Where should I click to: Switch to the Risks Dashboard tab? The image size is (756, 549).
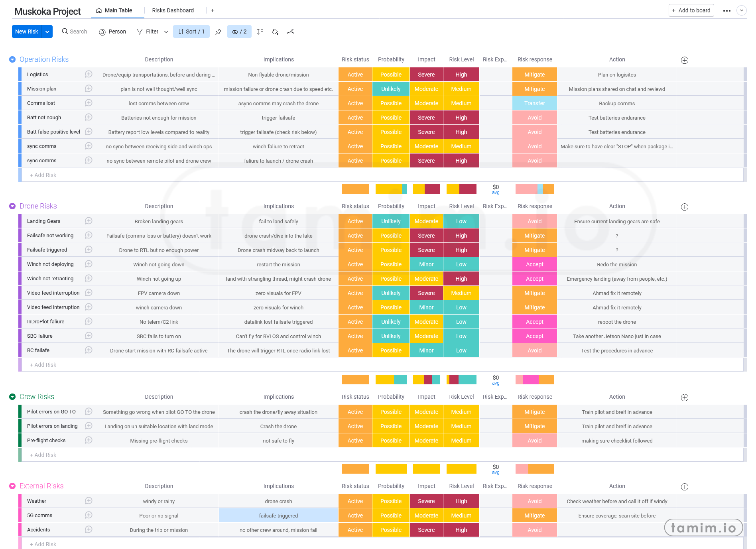coord(173,10)
